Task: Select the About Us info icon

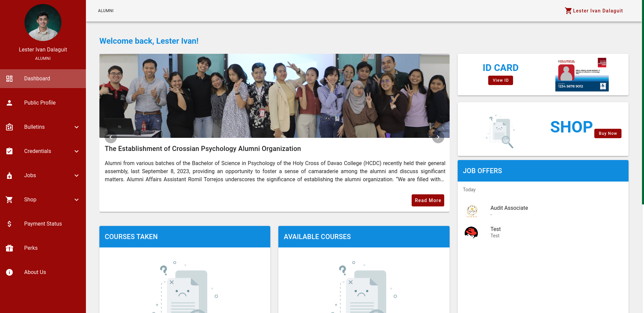Action: (x=9, y=272)
